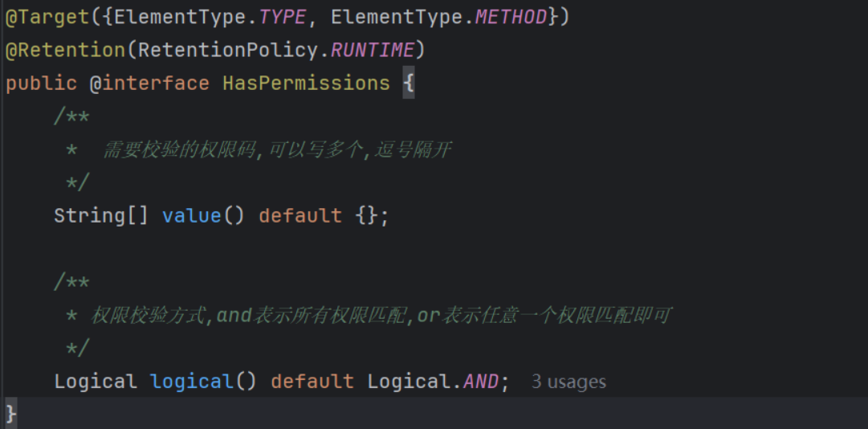Click the value() method name
The image size is (868, 429).
(x=192, y=215)
